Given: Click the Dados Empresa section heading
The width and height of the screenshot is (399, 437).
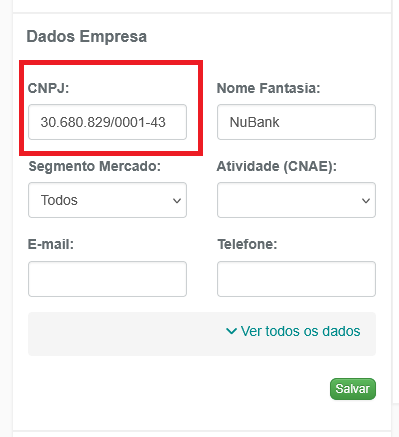Looking at the screenshot, I should [x=87, y=36].
